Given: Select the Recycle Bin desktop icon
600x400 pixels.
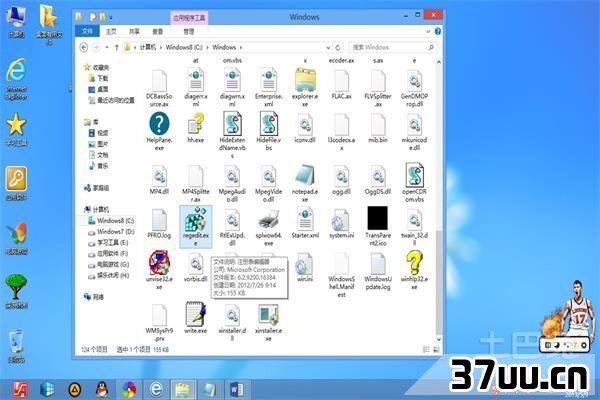Looking at the screenshot, I should [16, 346].
